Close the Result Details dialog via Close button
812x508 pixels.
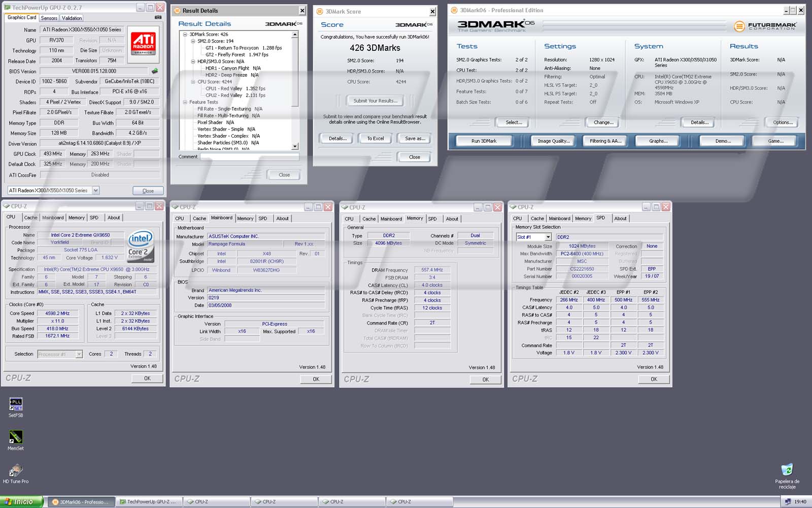pos(284,175)
